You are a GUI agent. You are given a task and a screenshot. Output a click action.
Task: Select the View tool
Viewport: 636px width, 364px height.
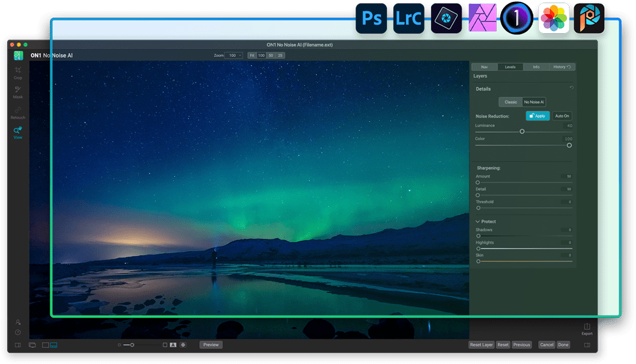(x=18, y=133)
